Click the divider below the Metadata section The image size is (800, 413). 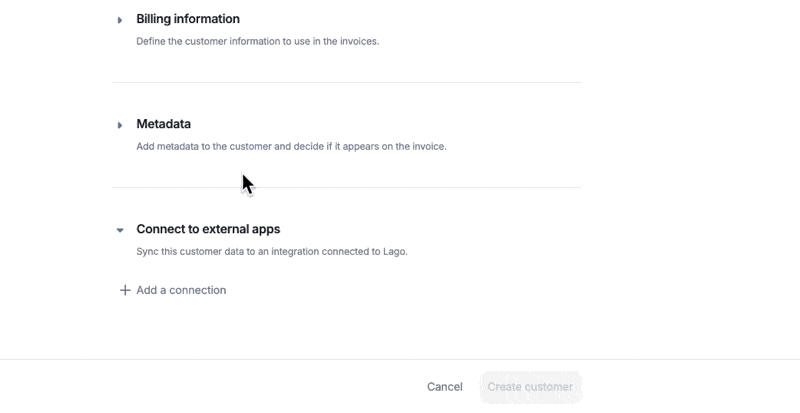tap(346, 187)
